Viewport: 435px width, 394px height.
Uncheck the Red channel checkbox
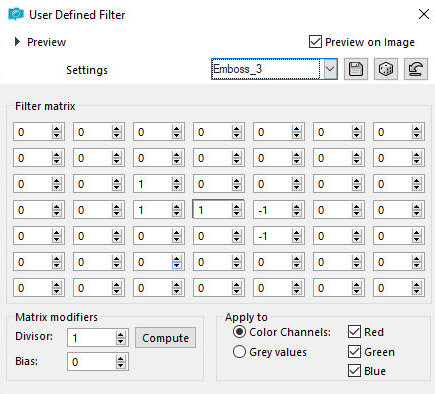click(x=354, y=332)
